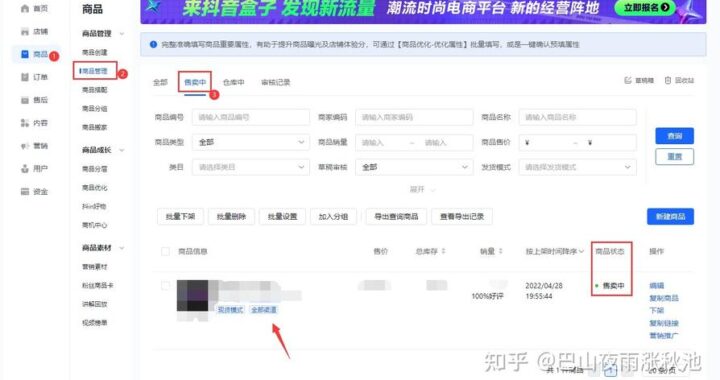Open 商品搬家 in the side menu
Screen dimensions: 720x380
[x=95, y=127]
